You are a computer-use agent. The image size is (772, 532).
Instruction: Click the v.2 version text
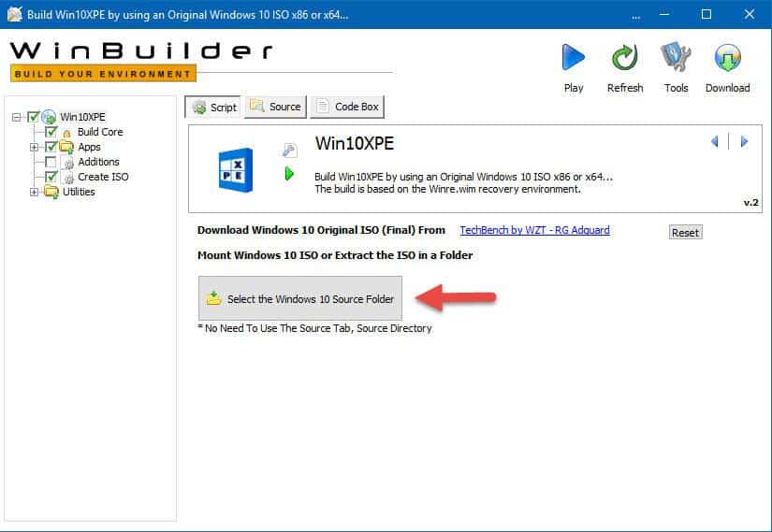coord(750,202)
